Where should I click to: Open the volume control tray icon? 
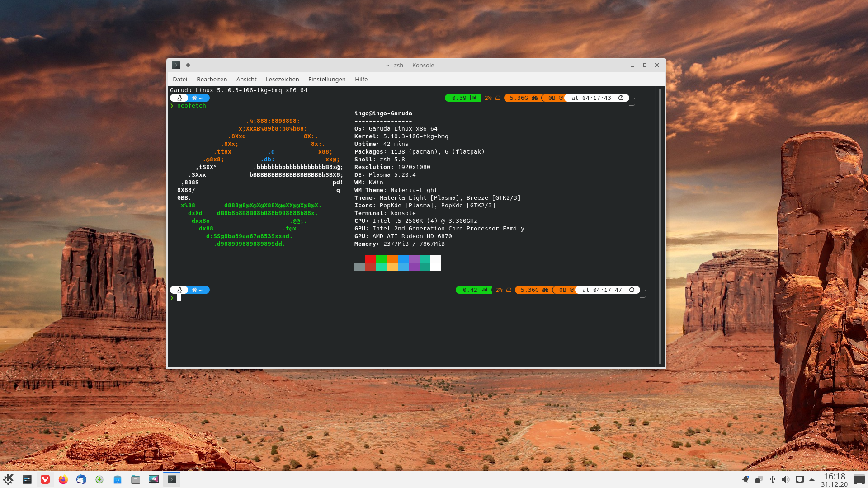coord(786,479)
